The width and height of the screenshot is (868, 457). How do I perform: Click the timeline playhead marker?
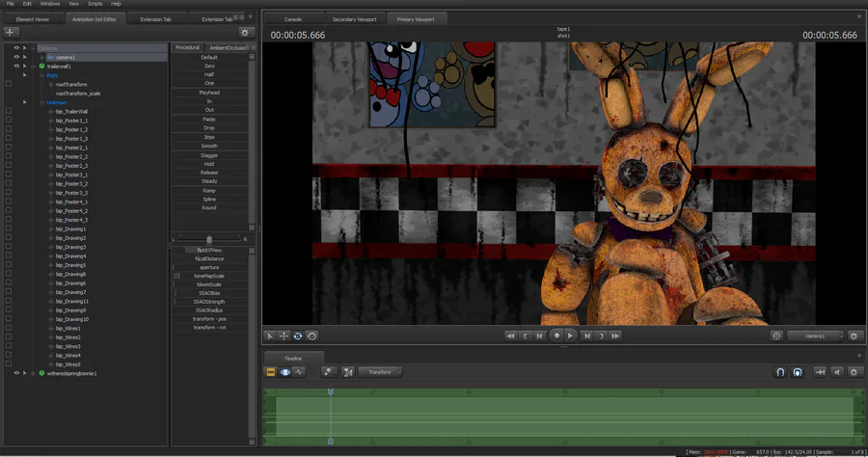coord(331,391)
